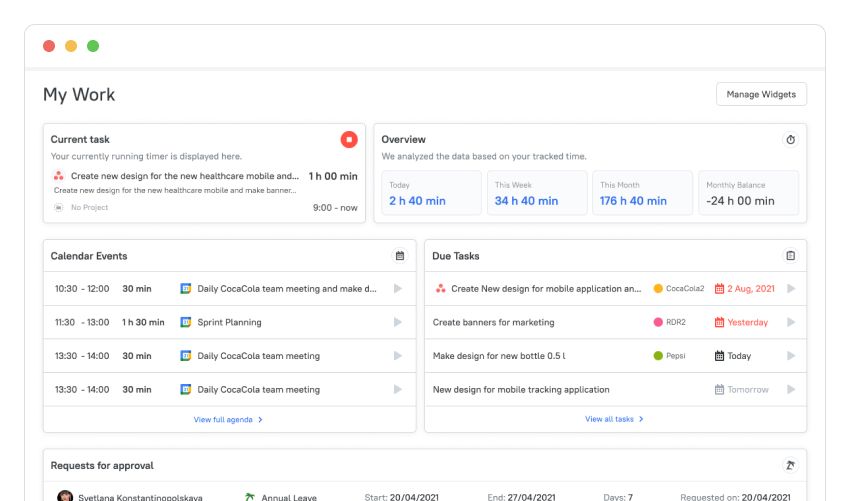Click the Today due date calendar icon

(x=719, y=356)
